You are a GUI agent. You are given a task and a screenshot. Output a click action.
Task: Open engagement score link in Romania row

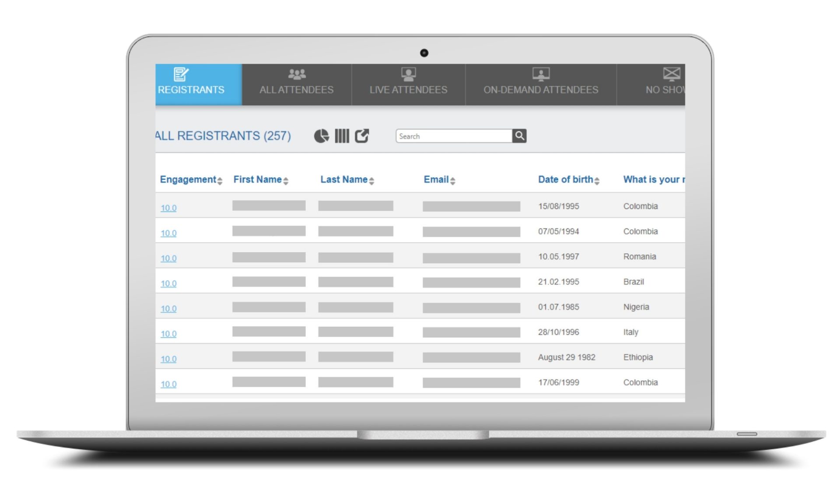point(168,258)
